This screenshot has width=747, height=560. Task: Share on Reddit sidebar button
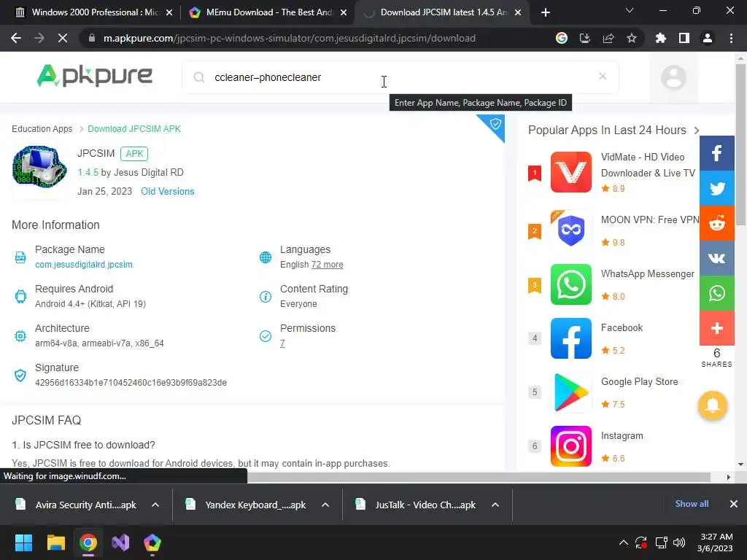coord(716,223)
